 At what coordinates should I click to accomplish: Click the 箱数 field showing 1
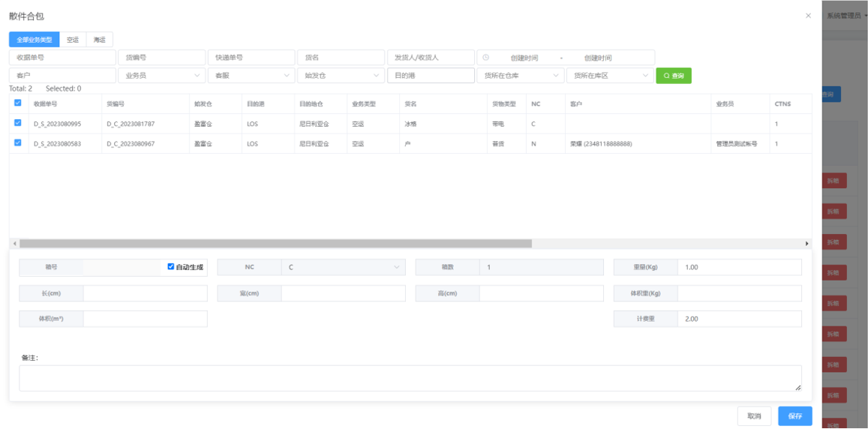coord(542,267)
